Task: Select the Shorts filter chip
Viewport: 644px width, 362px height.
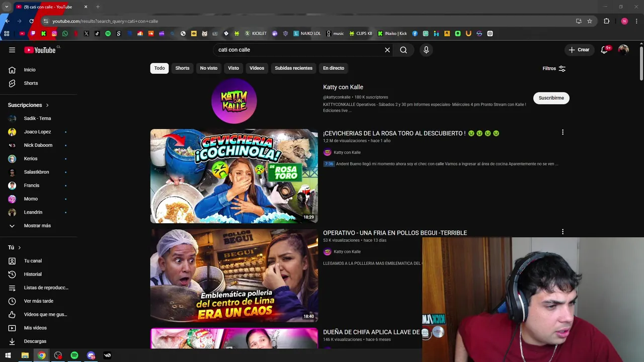Action: pyautogui.click(x=182, y=68)
